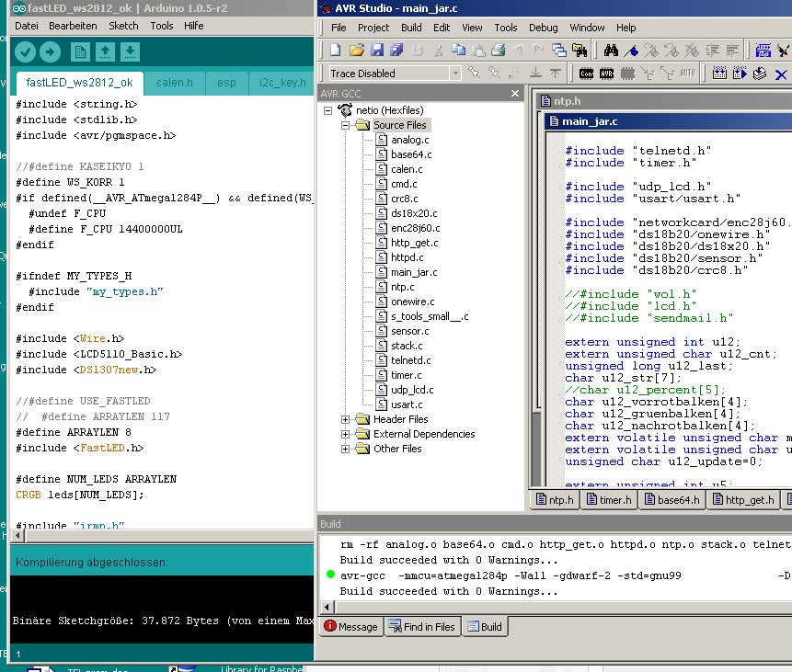
Task: Click the Find in Files binoculars-folder icon
Action: [x=580, y=50]
